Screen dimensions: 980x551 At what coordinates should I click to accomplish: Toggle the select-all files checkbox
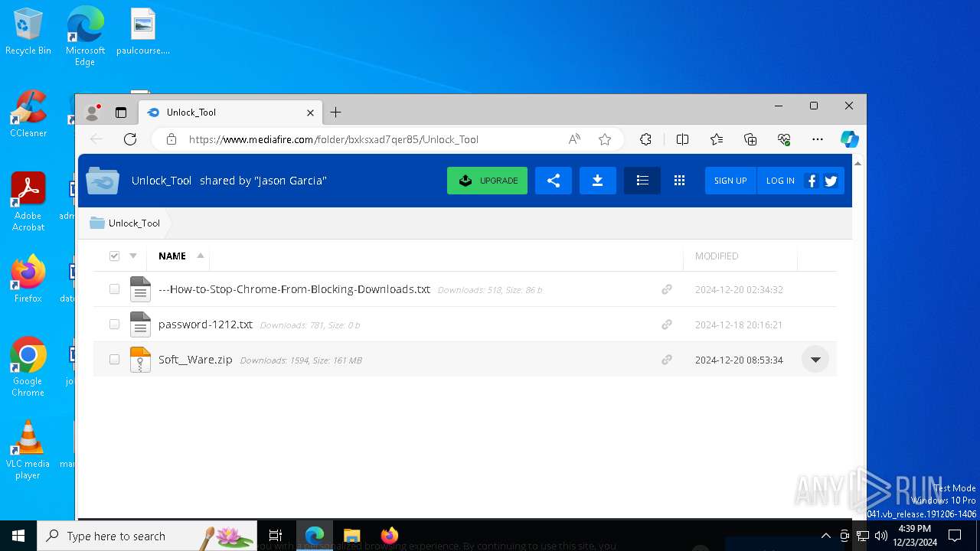coord(114,256)
